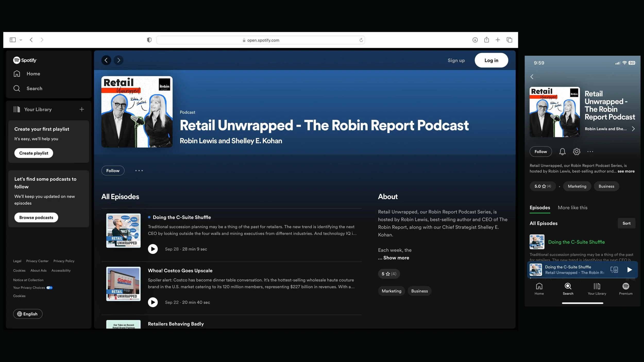Go to Home in Spotify sidebar
The width and height of the screenshot is (644, 362).
(27, 74)
